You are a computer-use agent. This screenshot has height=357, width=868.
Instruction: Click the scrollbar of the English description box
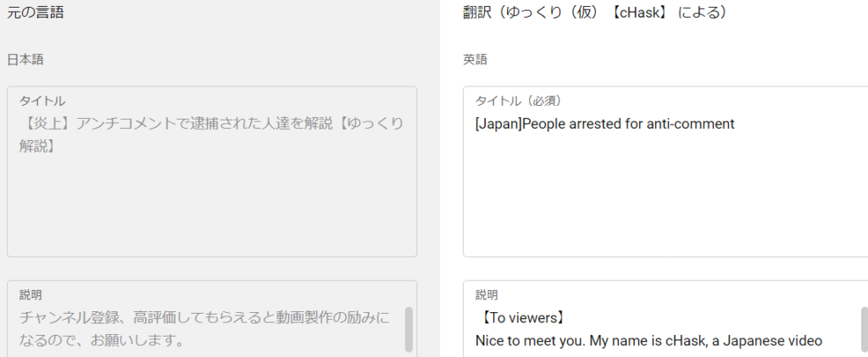865,329
